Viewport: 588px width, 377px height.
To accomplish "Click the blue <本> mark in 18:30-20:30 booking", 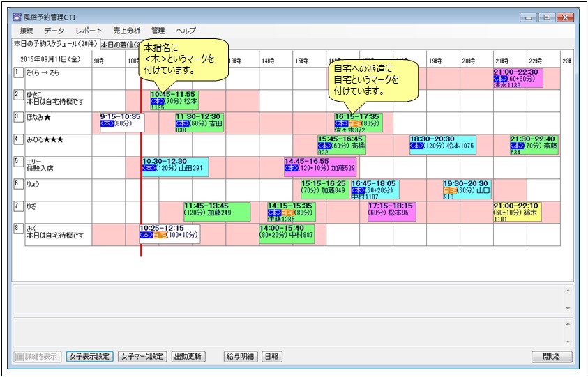I will click(x=417, y=146).
